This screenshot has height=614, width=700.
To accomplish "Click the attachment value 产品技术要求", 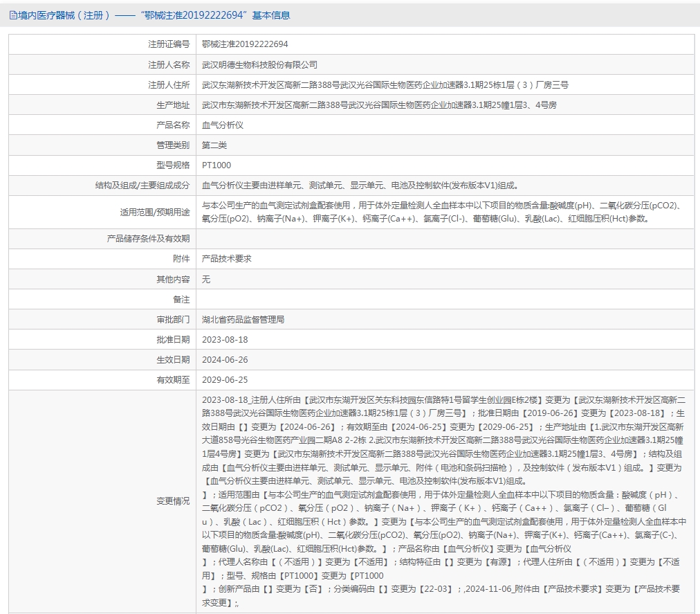I will [226, 259].
